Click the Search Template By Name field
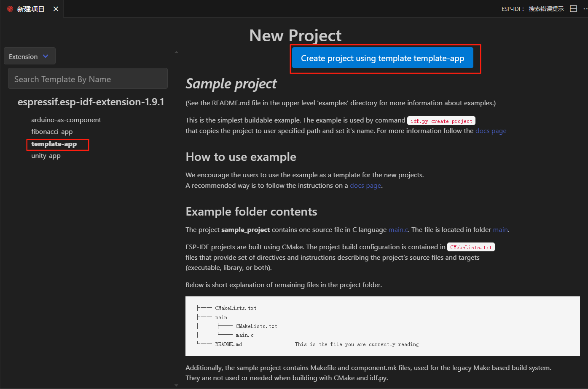Image resolution: width=588 pixels, height=389 pixels. click(88, 79)
